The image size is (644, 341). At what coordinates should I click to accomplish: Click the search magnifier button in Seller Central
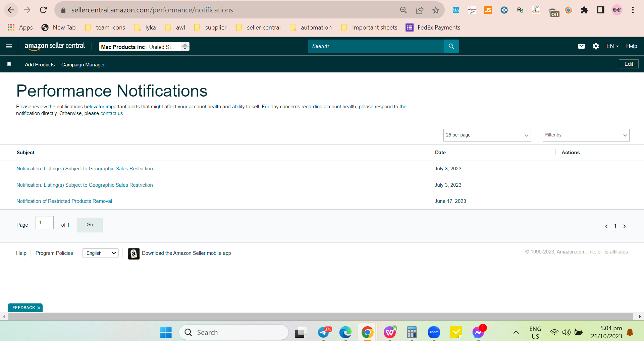tap(451, 46)
